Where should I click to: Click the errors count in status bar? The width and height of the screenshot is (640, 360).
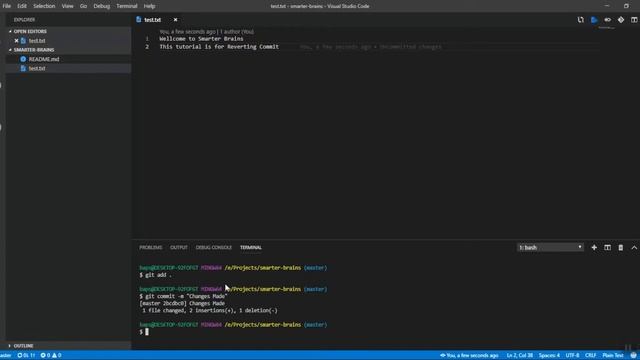(45, 355)
